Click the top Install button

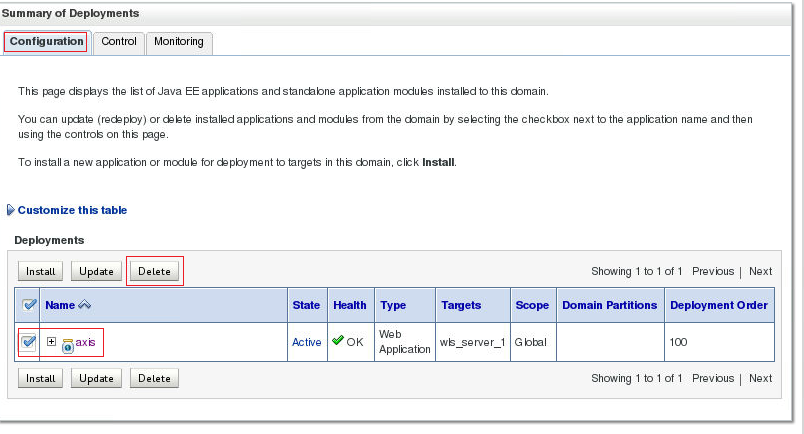coord(41,271)
